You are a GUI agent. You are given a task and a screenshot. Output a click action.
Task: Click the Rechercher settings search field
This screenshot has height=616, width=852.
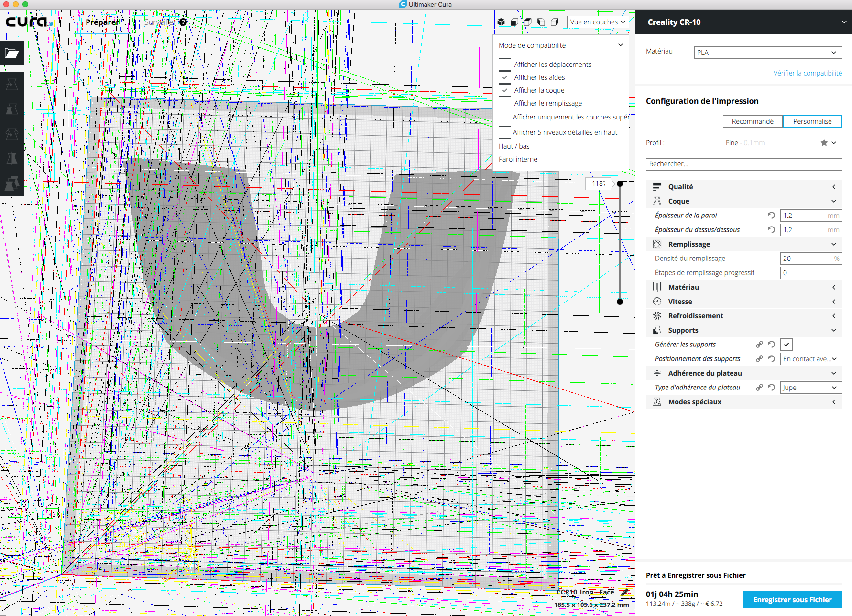(744, 164)
